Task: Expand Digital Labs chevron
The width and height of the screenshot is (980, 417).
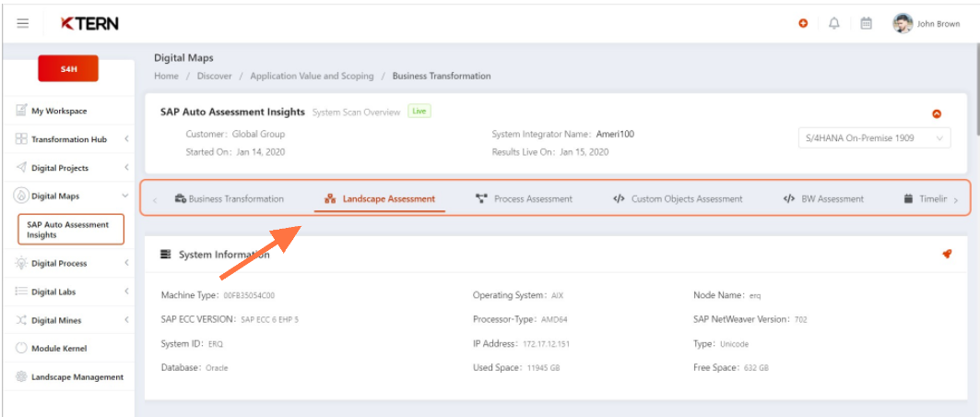Action: click(x=126, y=292)
